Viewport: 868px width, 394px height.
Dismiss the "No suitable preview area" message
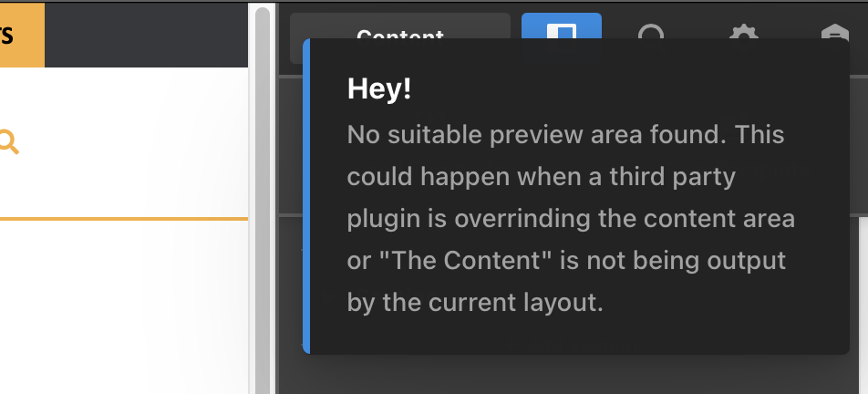(576, 196)
